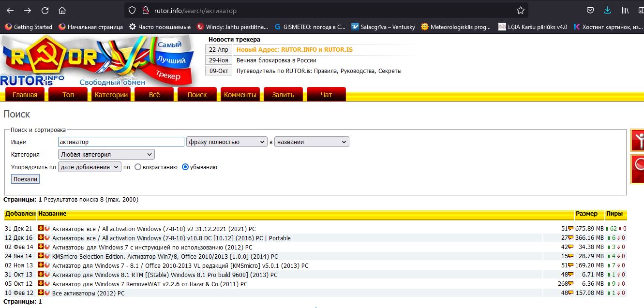Viewport: 644px width, 308px height.
Task: Click the 'Добавлен' column header
Action: point(20,214)
